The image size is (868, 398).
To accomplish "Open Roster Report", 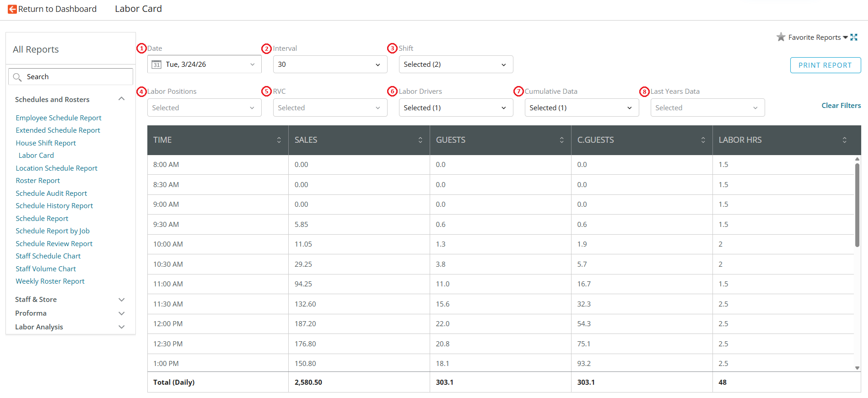I will 38,181.
